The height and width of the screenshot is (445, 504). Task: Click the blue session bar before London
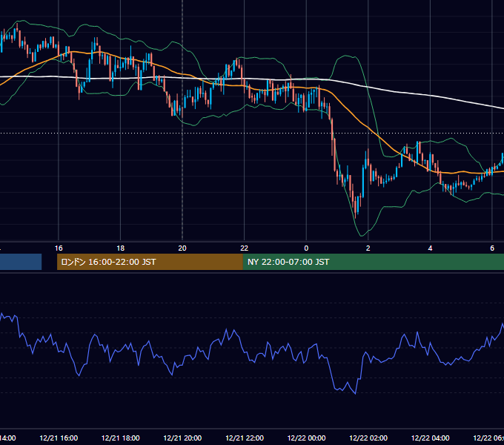coord(21,262)
